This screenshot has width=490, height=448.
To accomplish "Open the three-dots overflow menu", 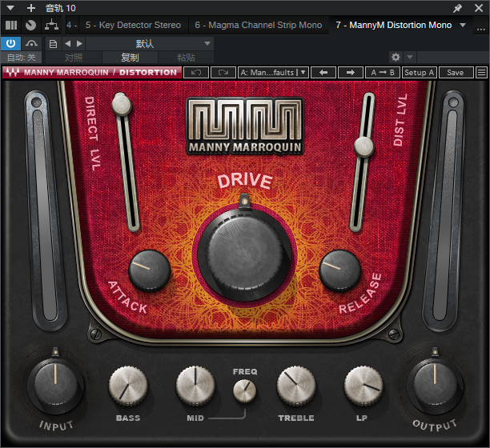I will point(481,29).
